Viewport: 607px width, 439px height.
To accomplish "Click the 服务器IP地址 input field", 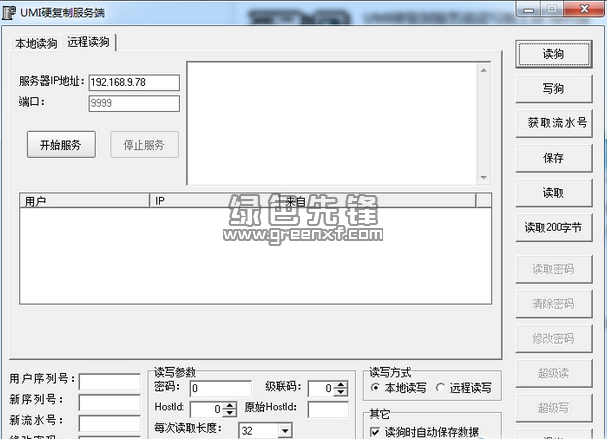I will (x=133, y=83).
